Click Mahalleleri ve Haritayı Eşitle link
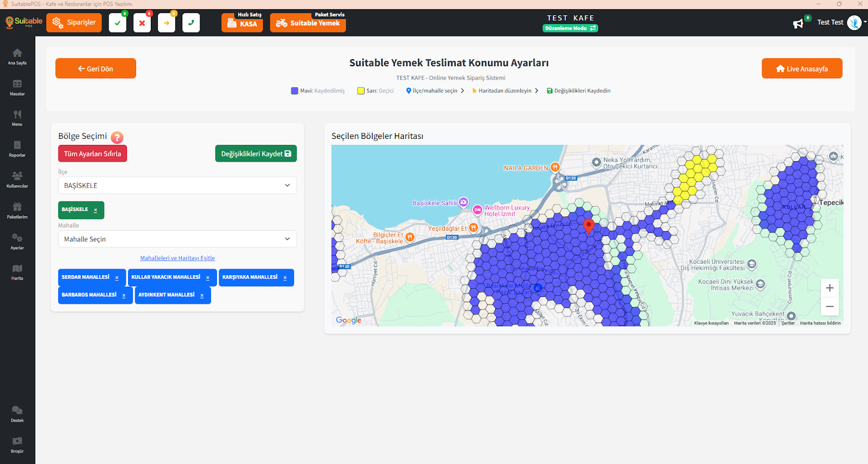This screenshot has width=868, height=464. [x=177, y=258]
